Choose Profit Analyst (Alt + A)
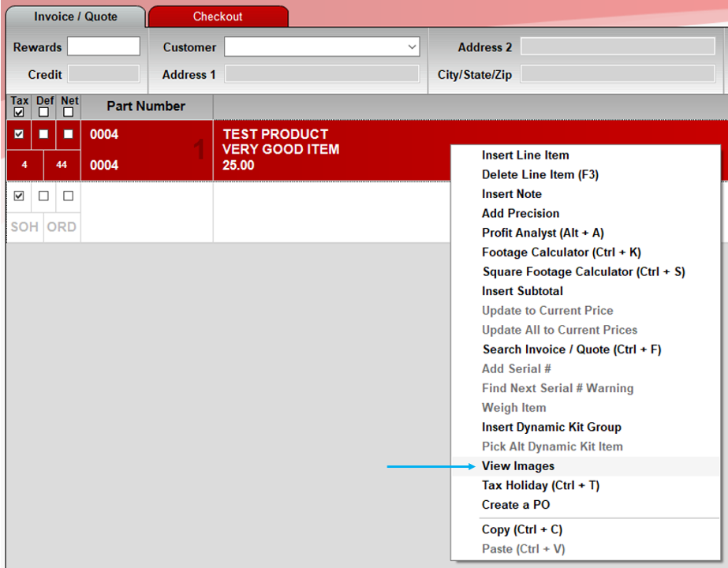The height and width of the screenshot is (568, 728). click(x=543, y=233)
